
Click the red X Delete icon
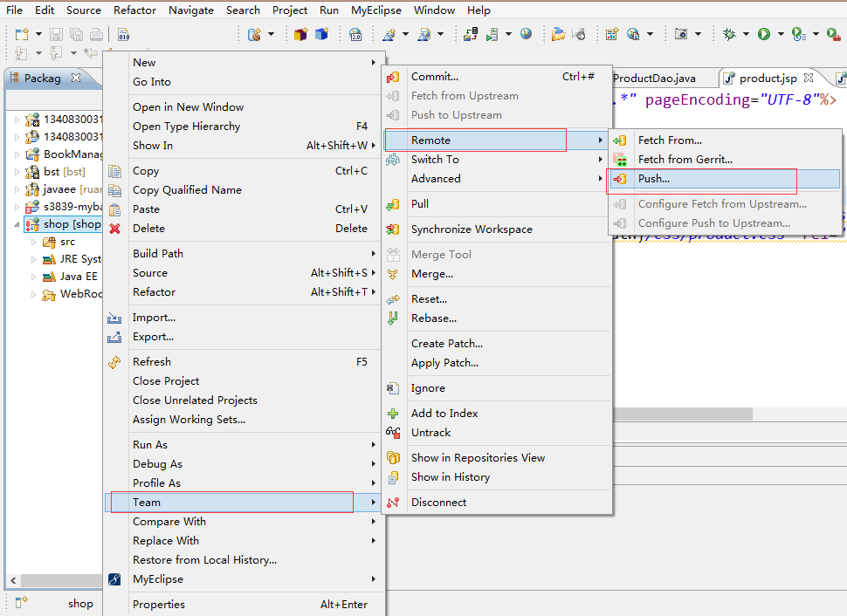coord(114,229)
